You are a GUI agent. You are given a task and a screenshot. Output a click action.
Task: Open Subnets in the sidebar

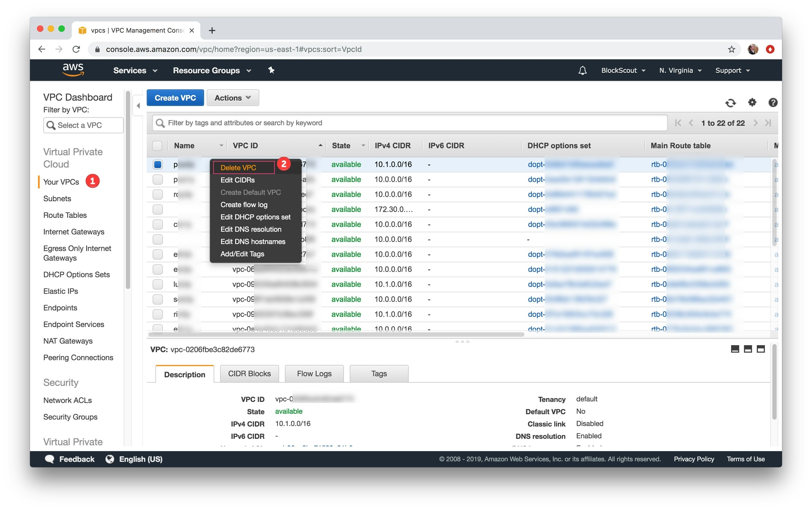pyautogui.click(x=57, y=199)
